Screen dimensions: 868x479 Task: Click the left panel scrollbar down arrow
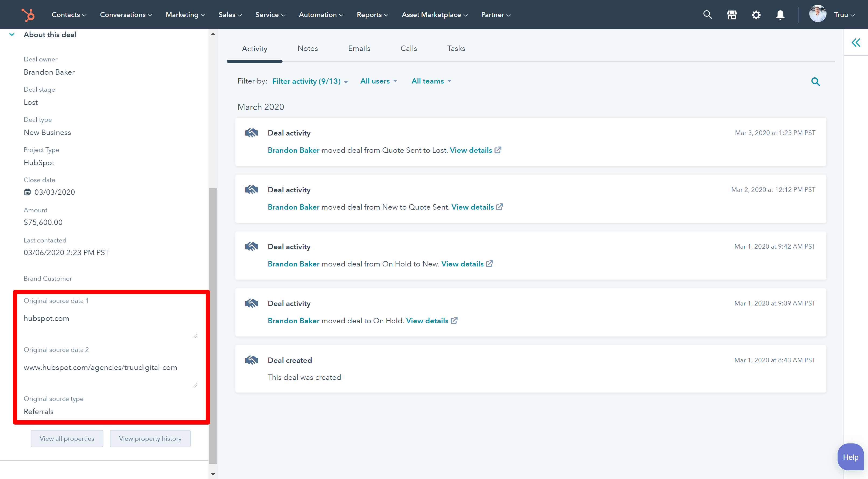pyautogui.click(x=213, y=474)
